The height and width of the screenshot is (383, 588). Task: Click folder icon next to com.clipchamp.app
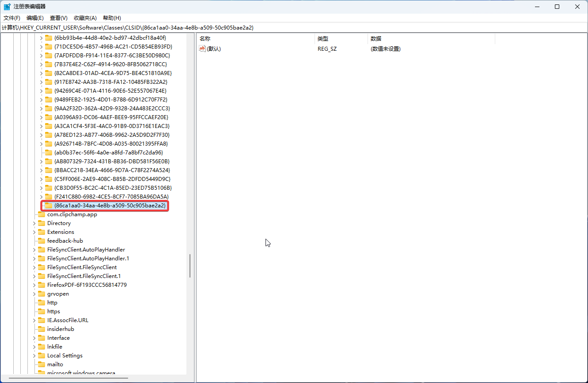tap(42, 214)
